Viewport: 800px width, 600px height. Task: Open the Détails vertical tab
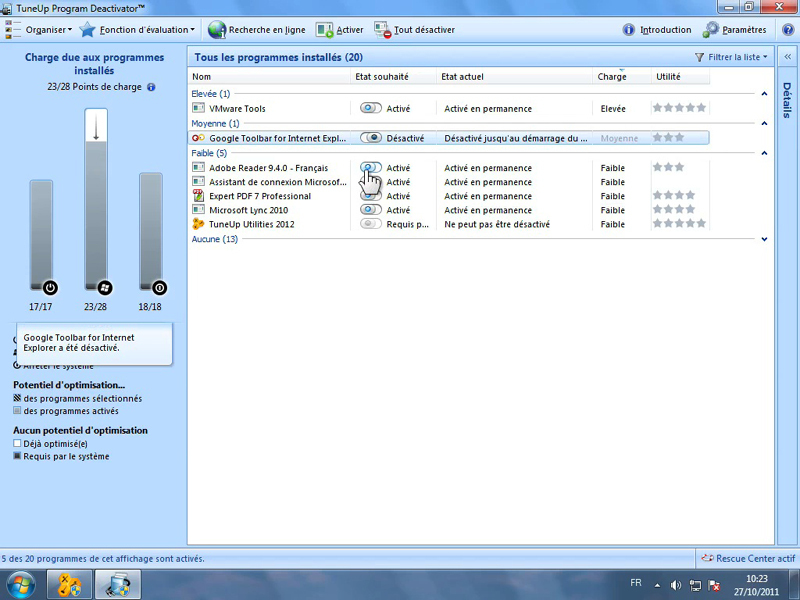787,100
